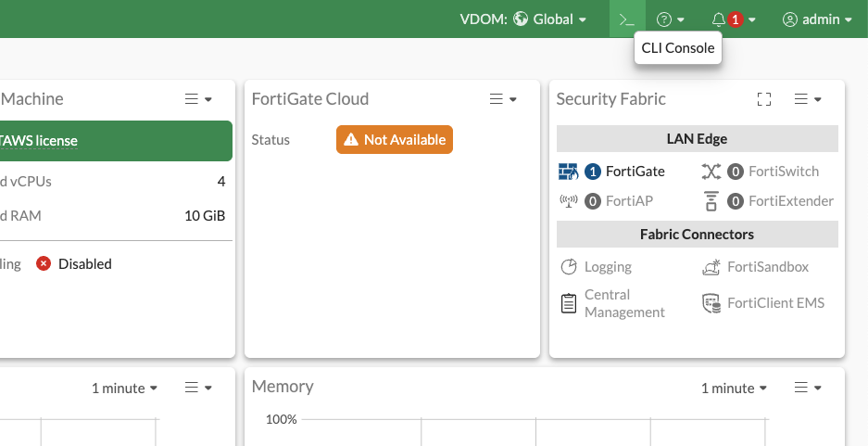The width and height of the screenshot is (868, 446).
Task: Change the Memory widget 1 minute interval
Action: [734, 389]
